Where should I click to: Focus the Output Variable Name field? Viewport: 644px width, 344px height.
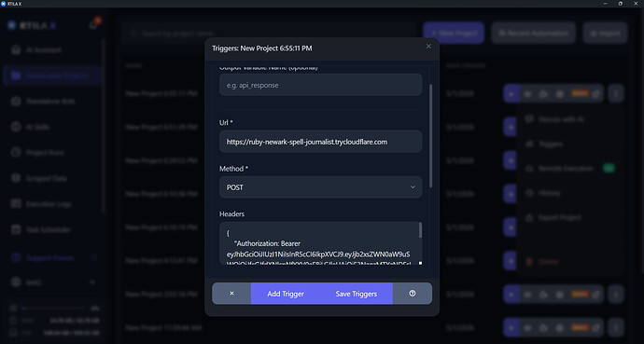321,85
